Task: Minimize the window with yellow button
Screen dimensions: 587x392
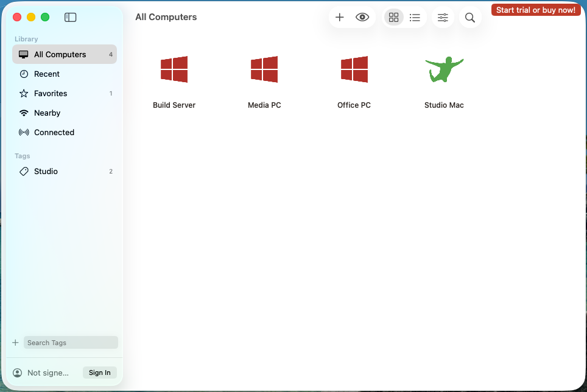Action: [31, 17]
